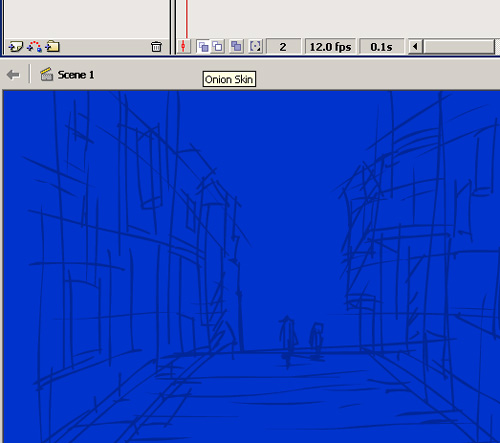This screenshot has height=443, width=500.
Task: Click the 12.0 fps frame rate box
Action: pyautogui.click(x=330, y=47)
